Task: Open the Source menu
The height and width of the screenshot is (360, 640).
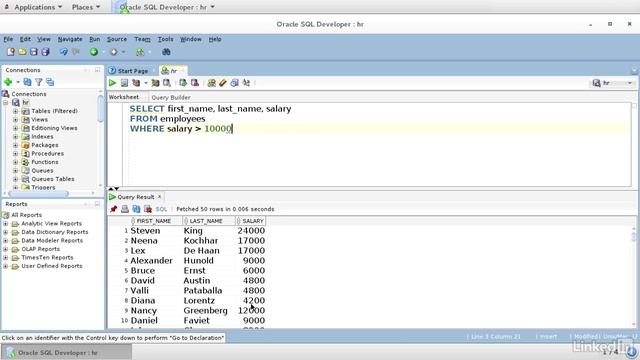Action: [117, 39]
